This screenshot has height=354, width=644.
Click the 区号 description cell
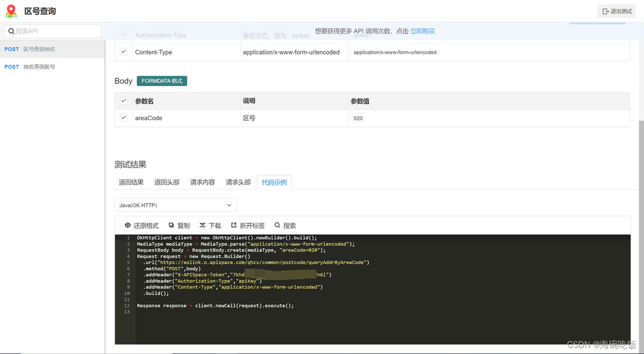(294, 118)
